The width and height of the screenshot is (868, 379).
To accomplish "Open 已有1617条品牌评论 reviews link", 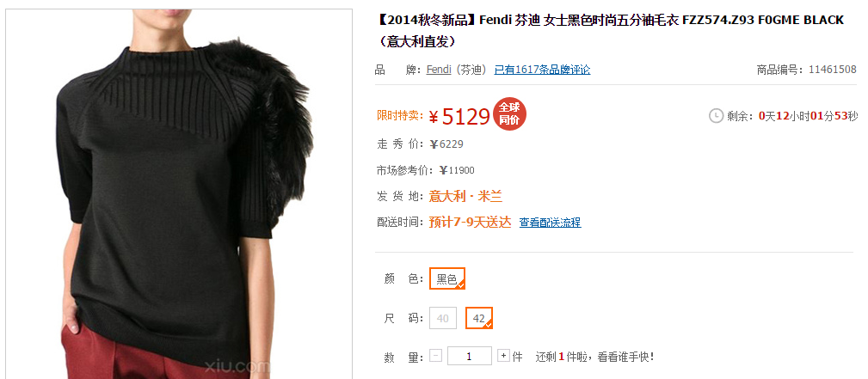I will click(x=542, y=70).
